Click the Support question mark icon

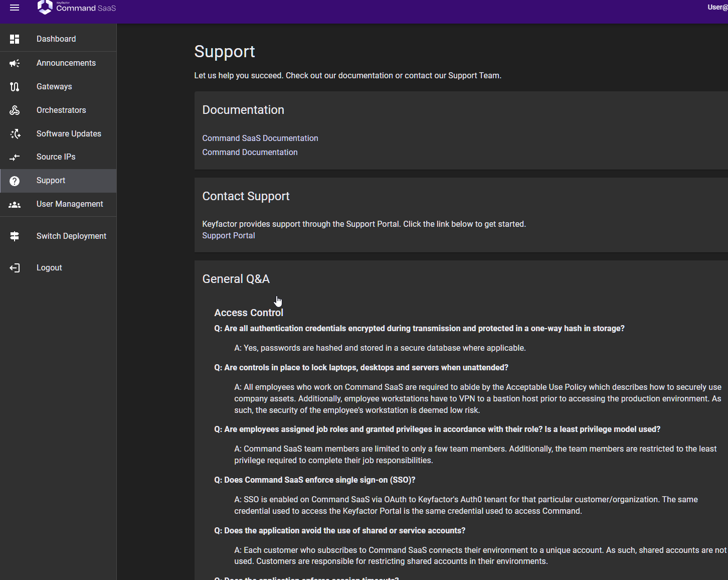(x=15, y=181)
